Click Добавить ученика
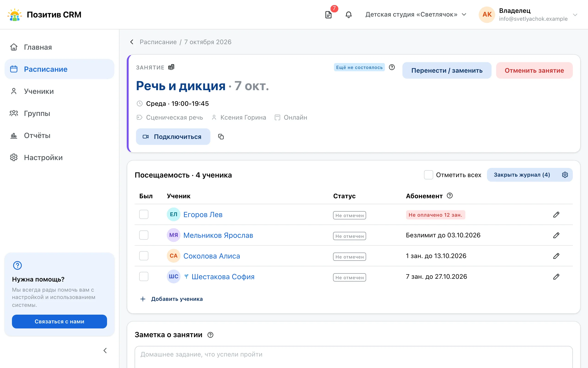 point(172,299)
